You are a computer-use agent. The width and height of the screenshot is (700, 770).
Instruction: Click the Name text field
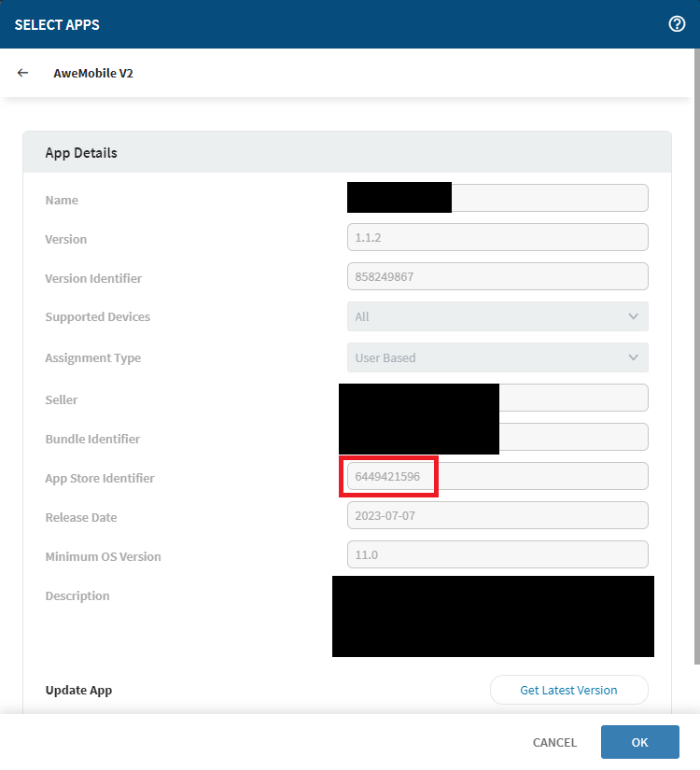pos(549,198)
